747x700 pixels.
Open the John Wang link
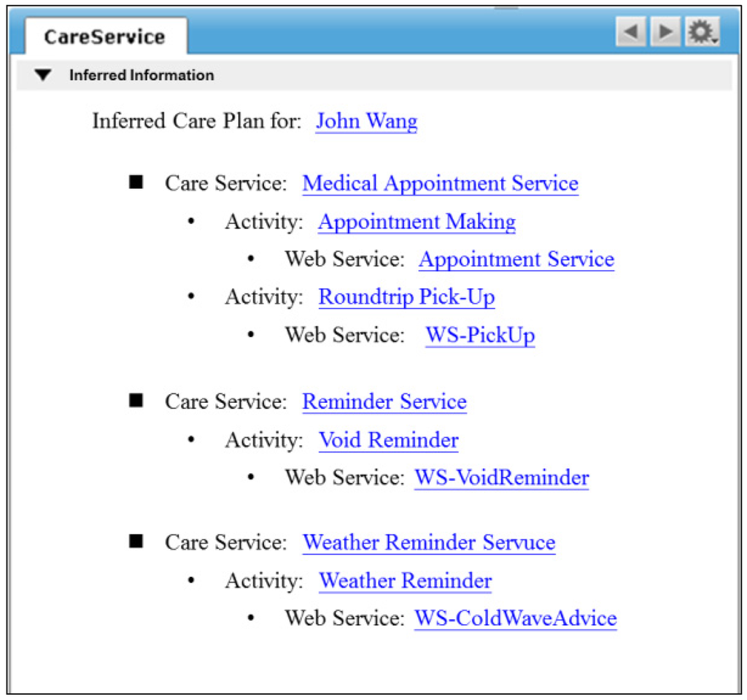click(x=366, y=120)
